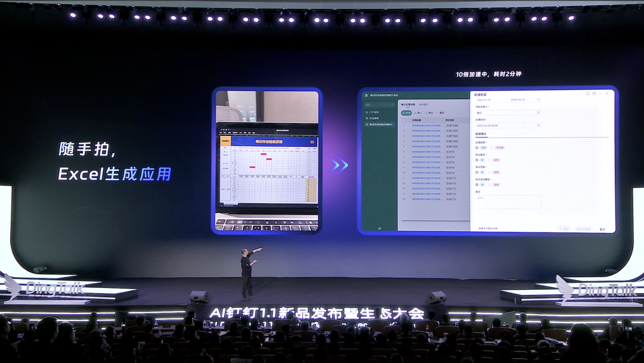This screenshot has width=644, height=363.
Task: Click the 项目名称 column header
Action: [x=450, y=120]
